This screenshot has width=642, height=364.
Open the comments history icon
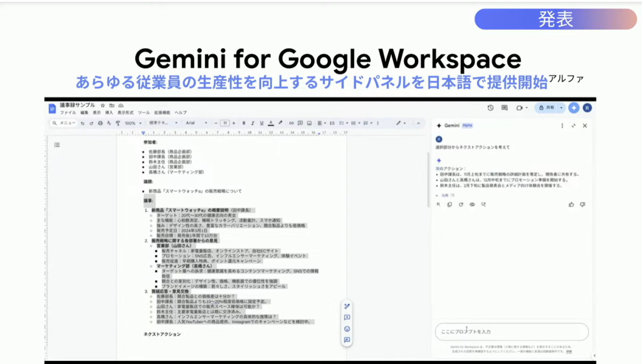point(505,108)
